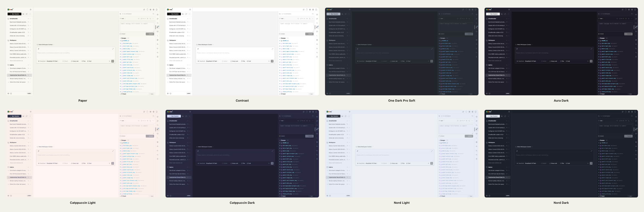Open Select Workspace Context dropdown in Paper preview
The width and height of the screenshot is (644, 212).
pyautogui.click(x=45, y=45)
